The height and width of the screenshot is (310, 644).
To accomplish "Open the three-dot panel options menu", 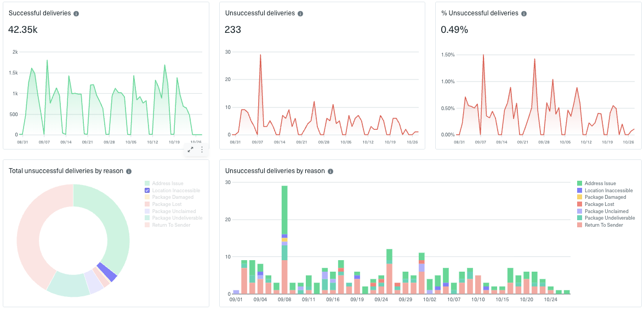I will [x=202, y=150].
